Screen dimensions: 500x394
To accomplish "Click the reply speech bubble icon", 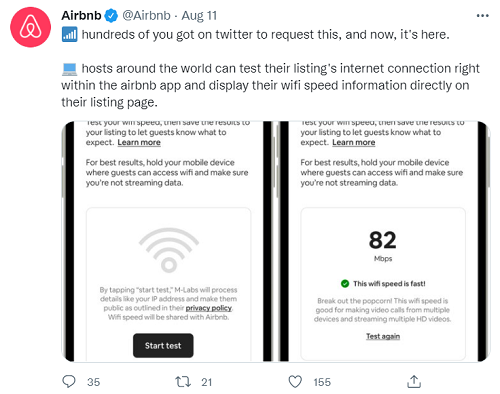I will coord(69,382).
